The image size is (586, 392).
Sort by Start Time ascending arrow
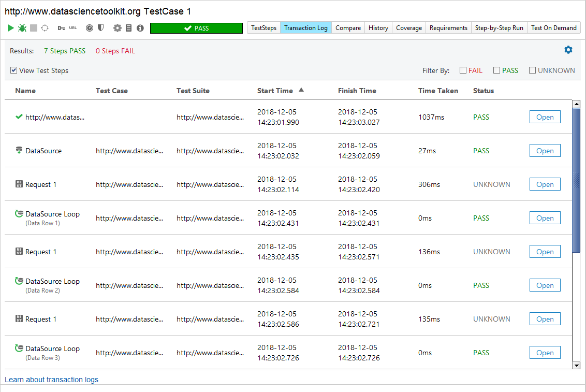[x=301, y=90]
